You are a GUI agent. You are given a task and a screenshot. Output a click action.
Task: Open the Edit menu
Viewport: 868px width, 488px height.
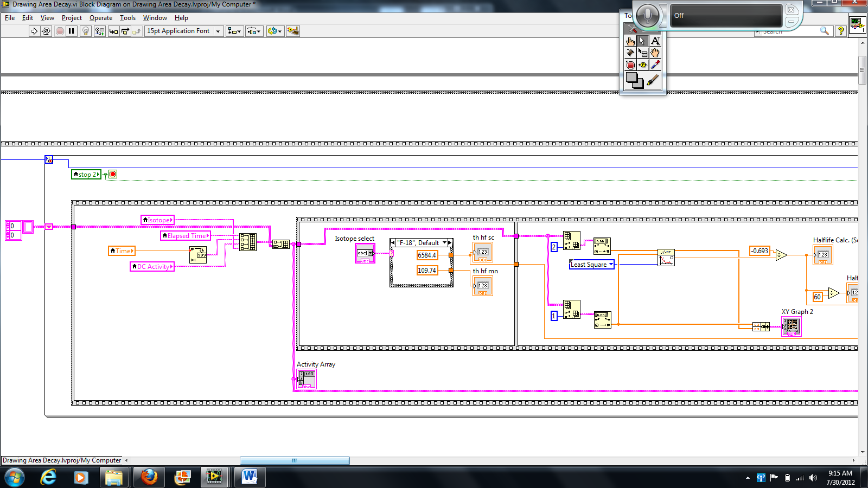pos(28,18)
